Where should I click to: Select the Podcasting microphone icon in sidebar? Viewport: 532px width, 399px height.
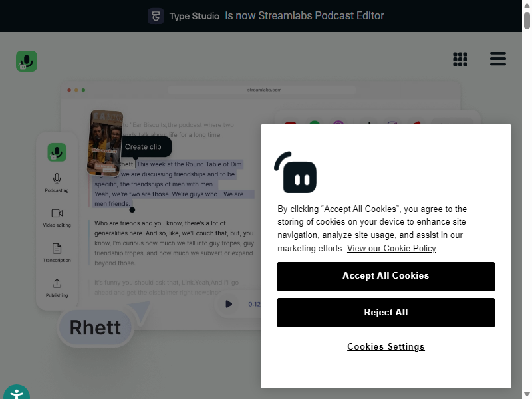tap(57, 178)
